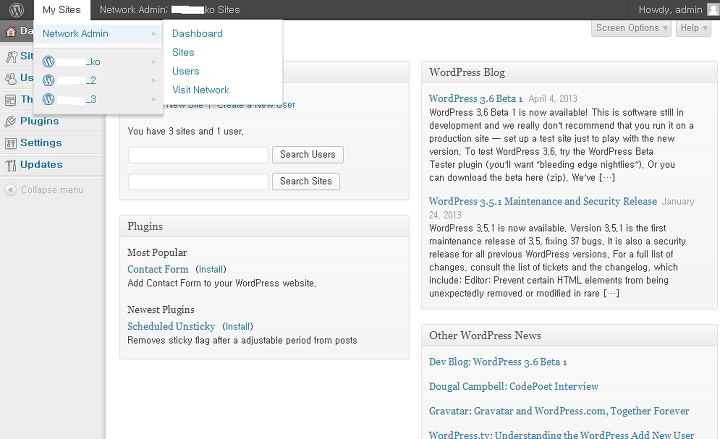Click the WordPress Blog widget header
Screen dimensions: 720x439
(x=569, y=72)
